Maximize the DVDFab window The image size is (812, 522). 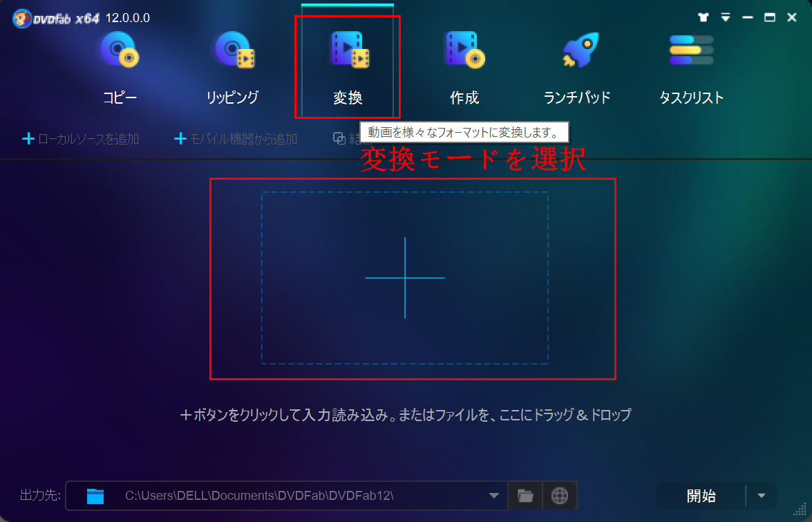(x=769, y=17)
